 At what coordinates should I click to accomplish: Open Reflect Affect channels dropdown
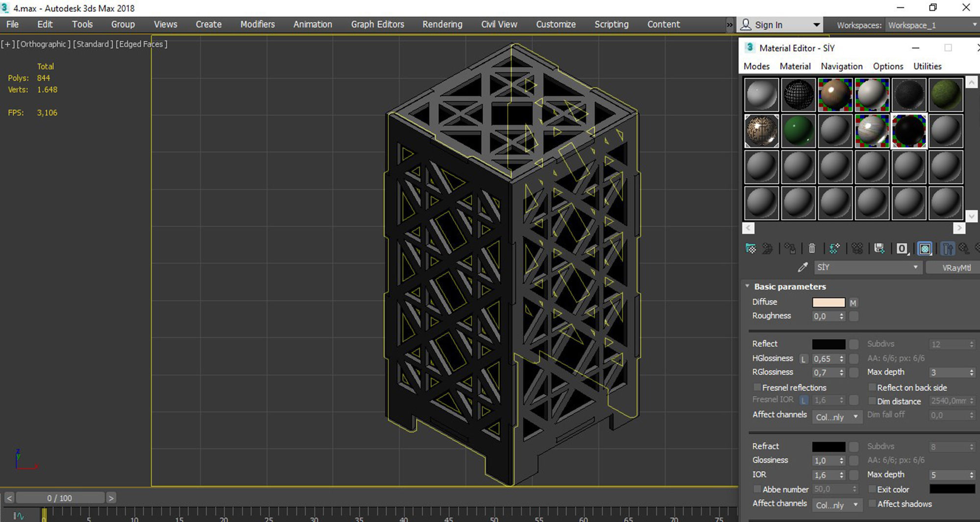(837, 417)
